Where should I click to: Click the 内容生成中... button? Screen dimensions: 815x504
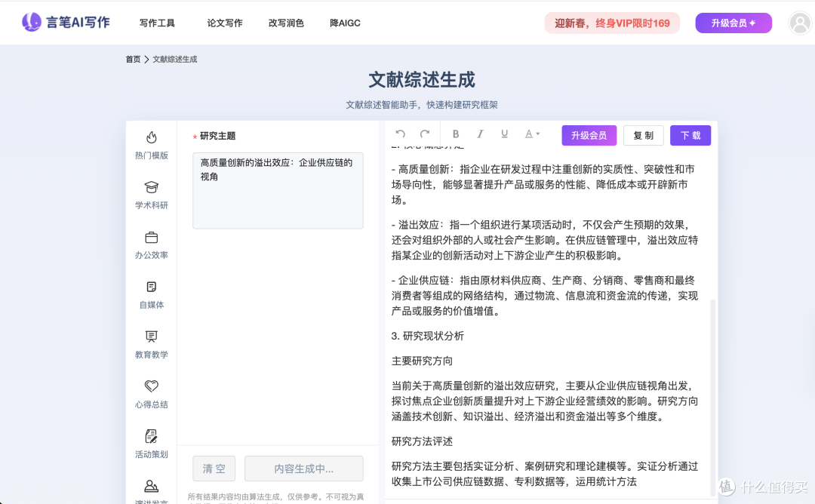(x=303, y=469)
